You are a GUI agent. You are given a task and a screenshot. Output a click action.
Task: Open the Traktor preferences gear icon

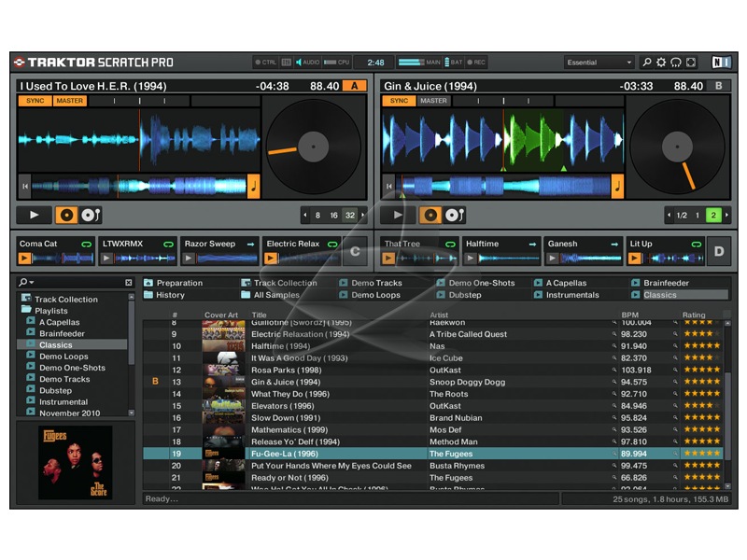pyautogui.click(x=661, y=63)
